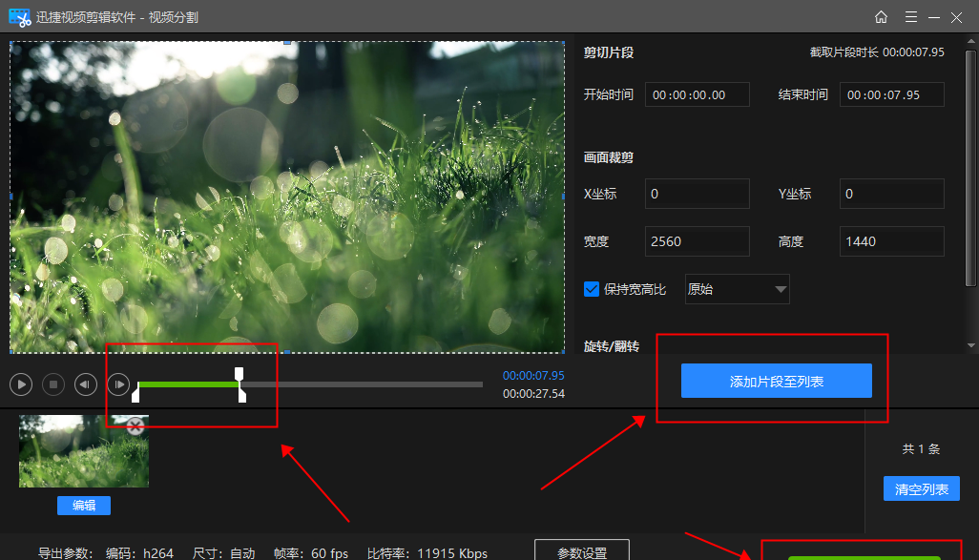Click the playhead handle on the timeline
The height and width of the screenshot is (560, 979).
click(240, 373)
